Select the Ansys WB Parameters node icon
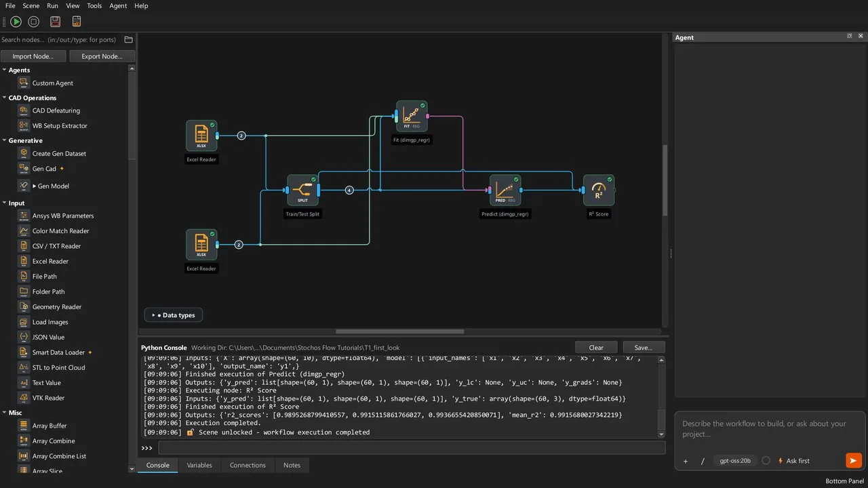The width and height of the screenshot is (868, 488). 24,216
